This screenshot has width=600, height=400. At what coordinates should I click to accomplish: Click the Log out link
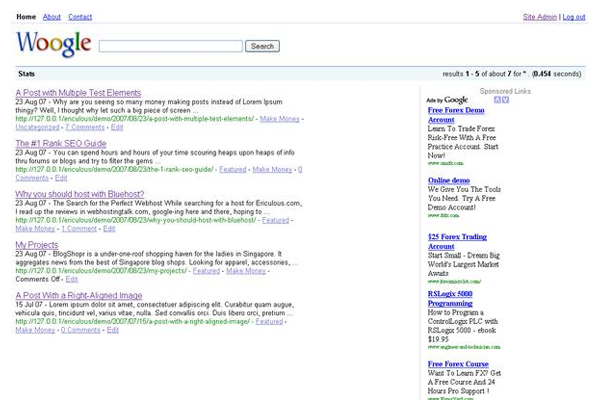(x=574, y=17)
